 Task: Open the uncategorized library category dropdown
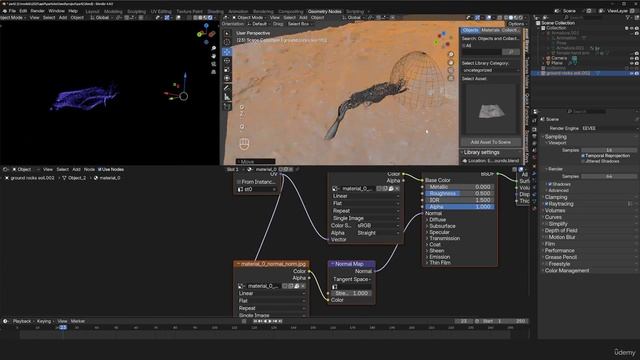tap(491, 70)
